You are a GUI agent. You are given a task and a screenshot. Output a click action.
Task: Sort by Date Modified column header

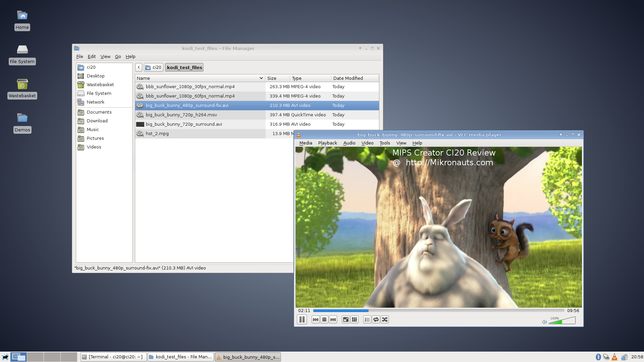[x=355, y=78]
